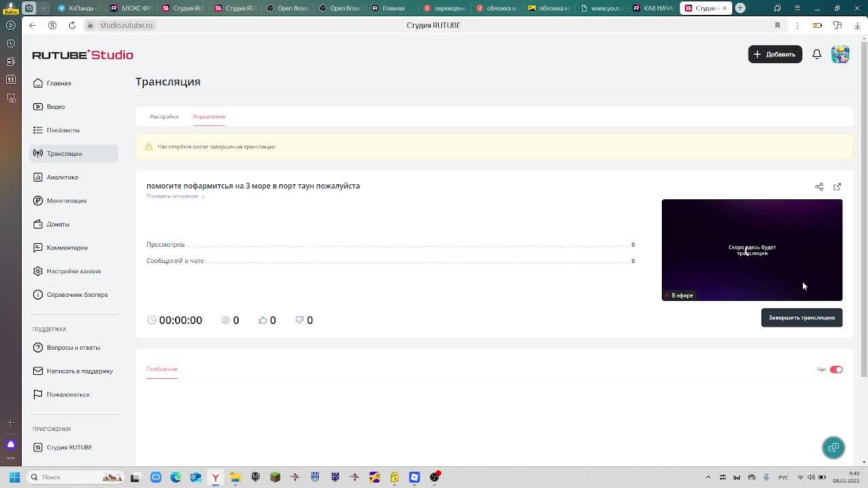Open a new browser tab

pos(741,8)
